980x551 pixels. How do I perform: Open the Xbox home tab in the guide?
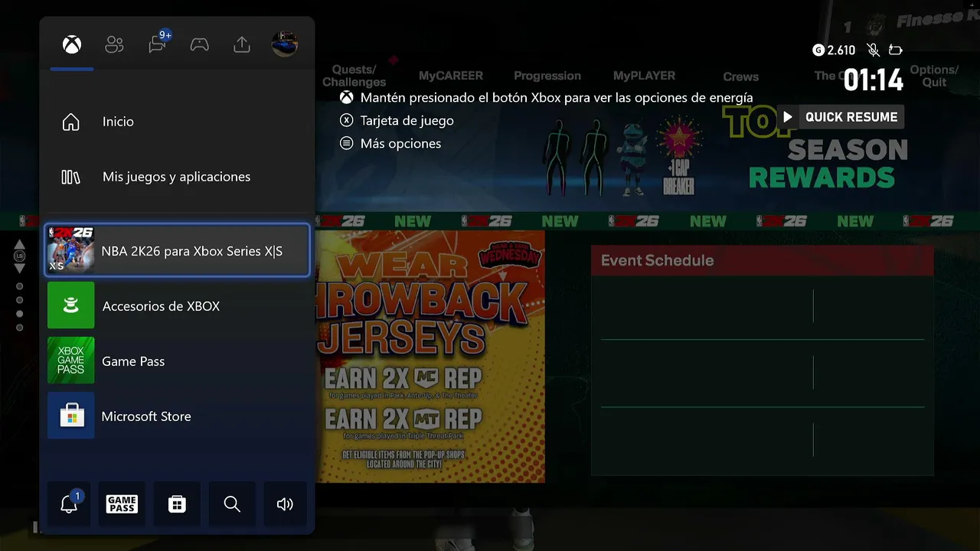(x=72, y=45)
